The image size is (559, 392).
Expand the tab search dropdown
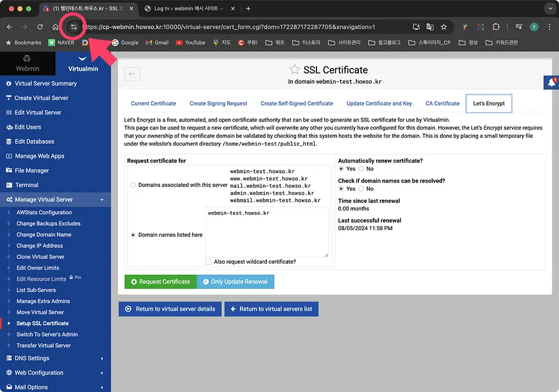coord(549,8)
